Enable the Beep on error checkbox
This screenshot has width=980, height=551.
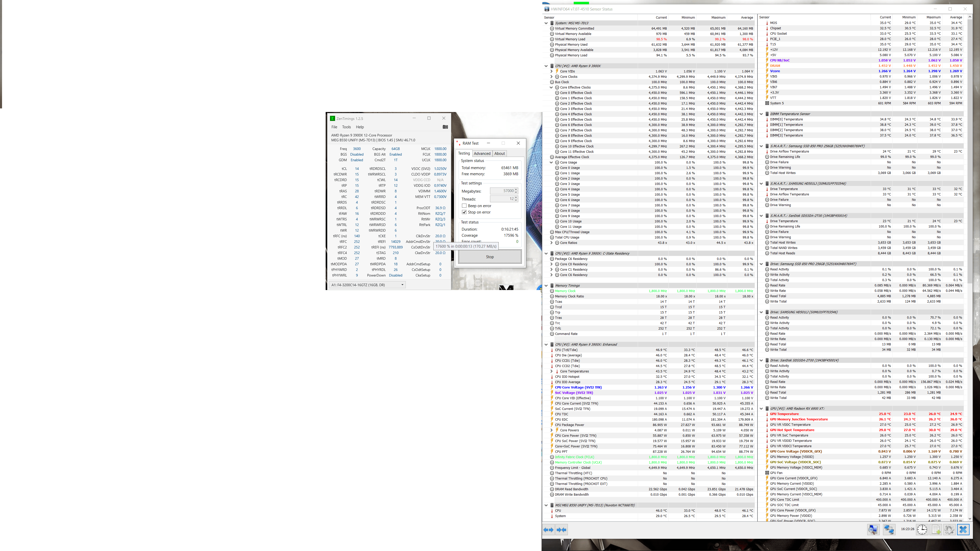464,206
